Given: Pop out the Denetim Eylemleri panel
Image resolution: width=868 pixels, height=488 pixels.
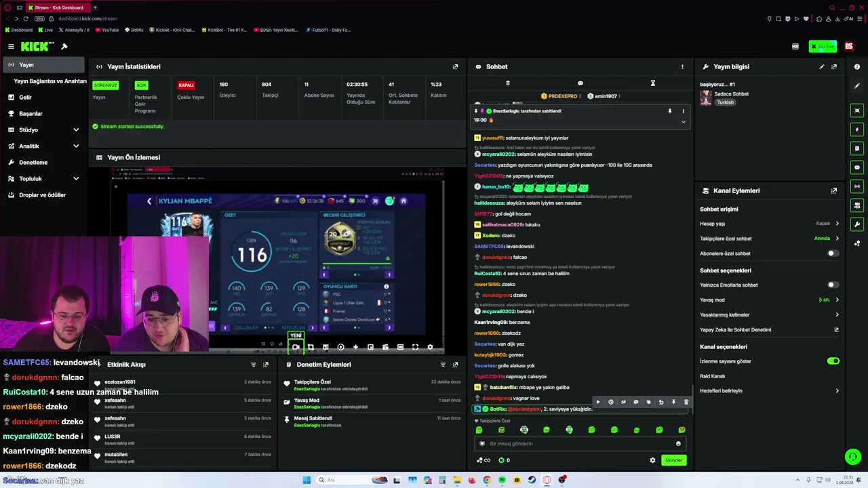Looking at the screenshot, I should (455, 365).
